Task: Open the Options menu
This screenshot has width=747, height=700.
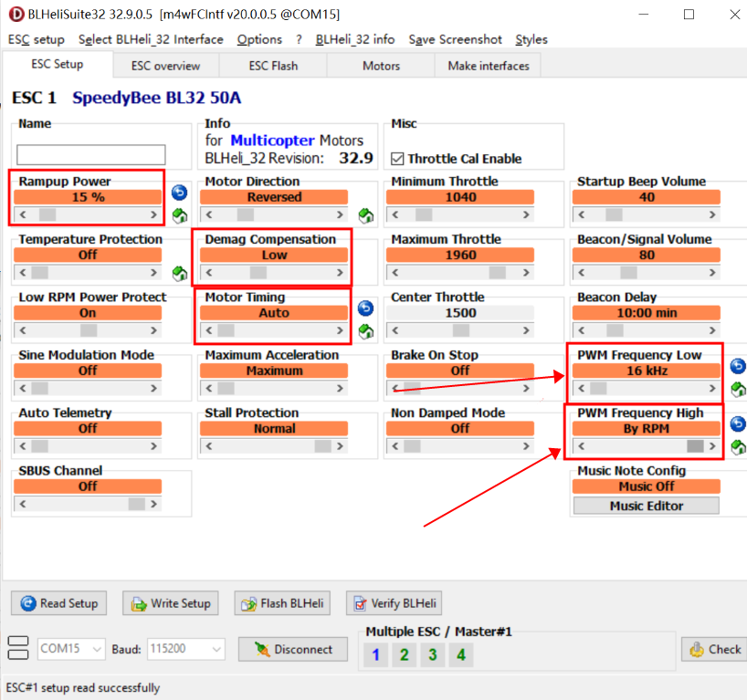Action: tap(259, 39)
